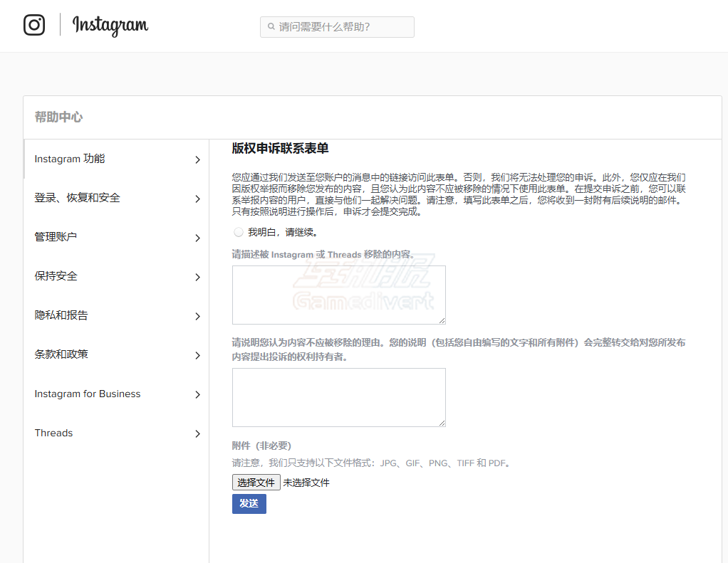The image size is (728, 563).
Task: Expand the 'Instagram 功能' category chevron
Action: point(197,159)
